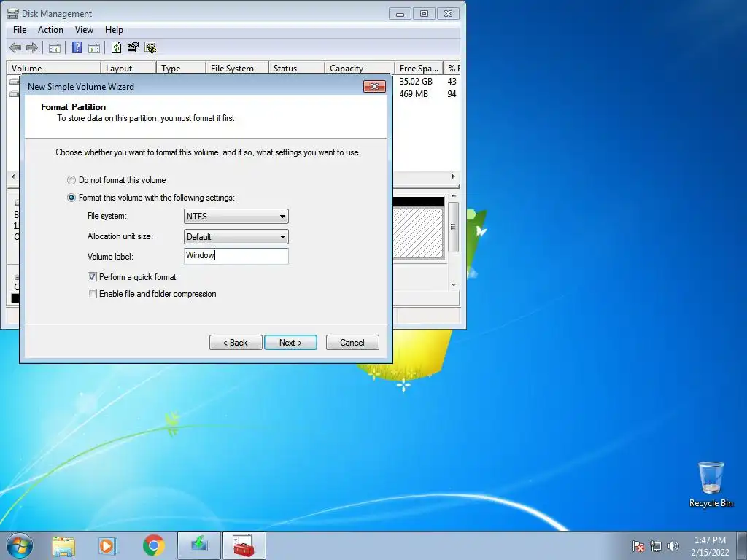Open the Windows Start orb
Viewport: 747px width, 560px height.
20,545
